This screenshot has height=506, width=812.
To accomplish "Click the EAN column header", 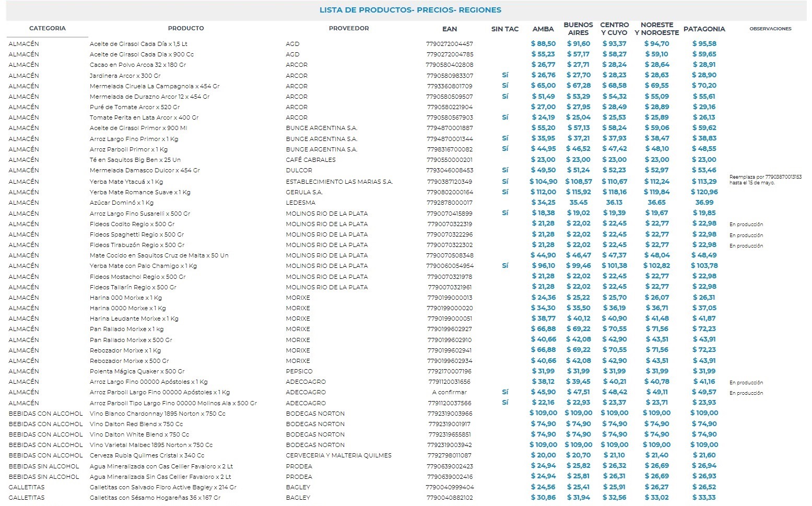I will [x=450, y=29].
